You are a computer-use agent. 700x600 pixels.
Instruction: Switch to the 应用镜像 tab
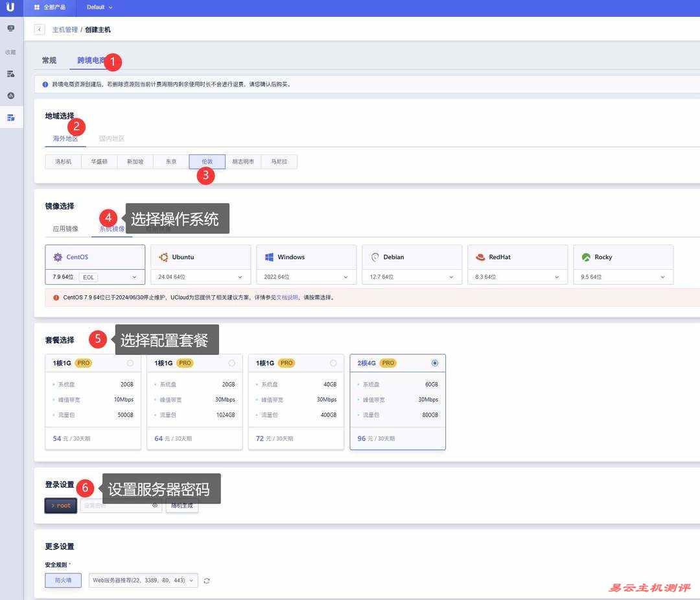65,229
